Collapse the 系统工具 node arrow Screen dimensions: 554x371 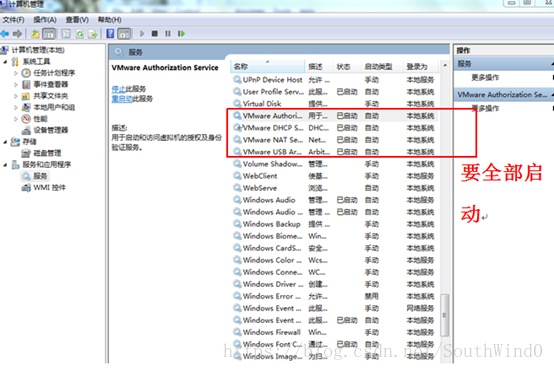click(5, 62)
